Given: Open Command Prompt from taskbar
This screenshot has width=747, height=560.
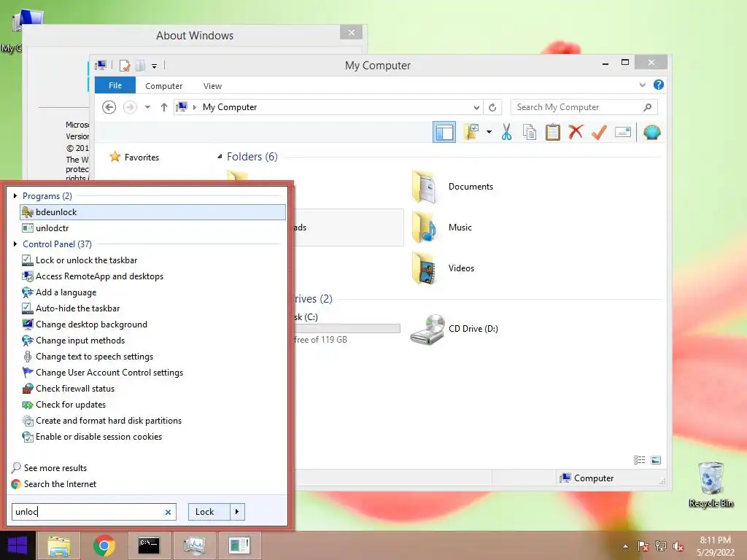Looking at the screenshot, I should (x=149, y=545).
